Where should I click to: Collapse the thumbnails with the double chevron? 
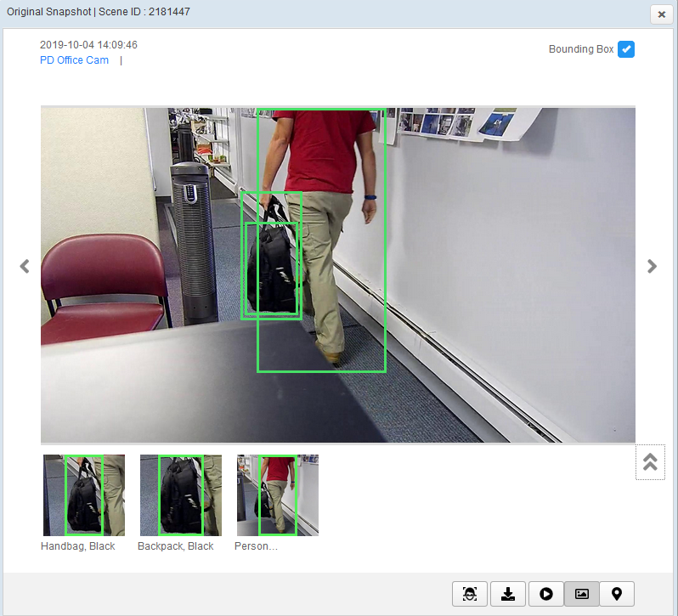[x=650, y=462]
